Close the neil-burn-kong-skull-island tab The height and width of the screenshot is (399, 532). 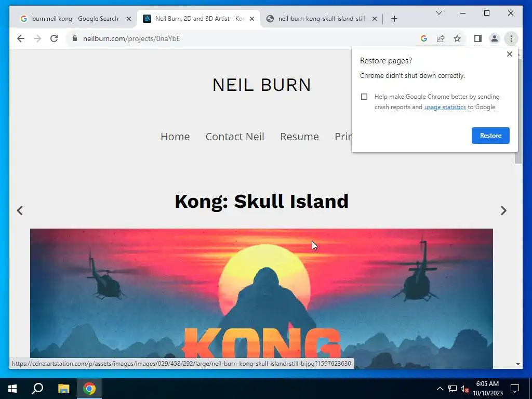374,19
